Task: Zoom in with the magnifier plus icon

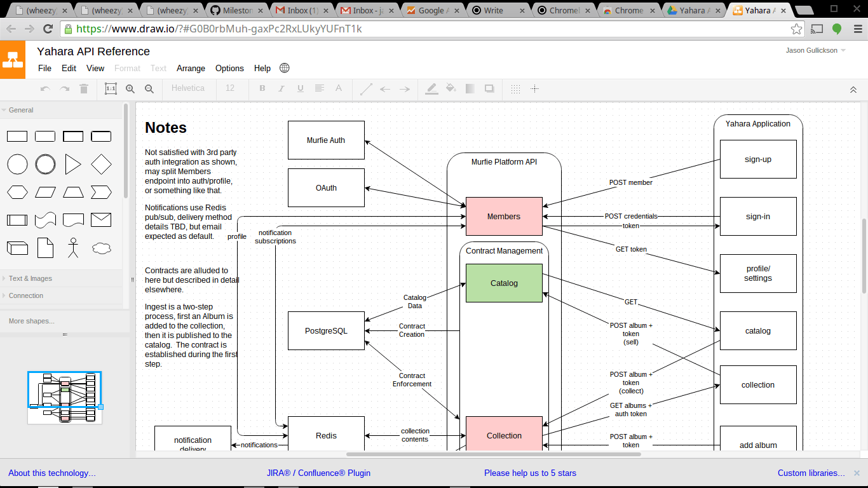Action: (x=130, y=89)
